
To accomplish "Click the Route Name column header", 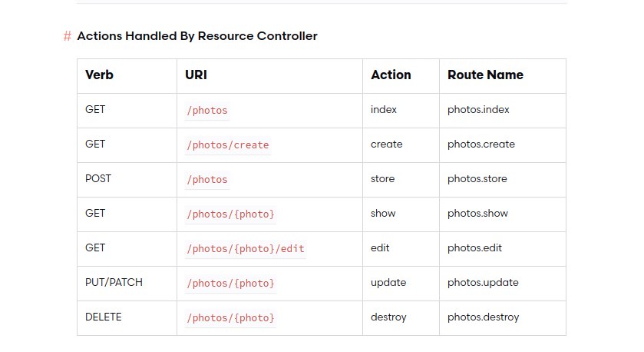I will tap(485, 75).
